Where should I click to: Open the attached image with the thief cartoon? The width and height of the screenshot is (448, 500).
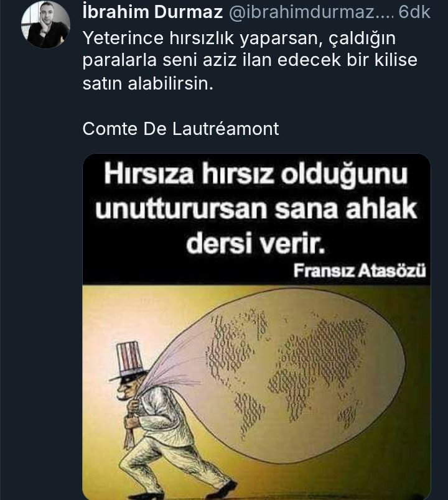256,326
